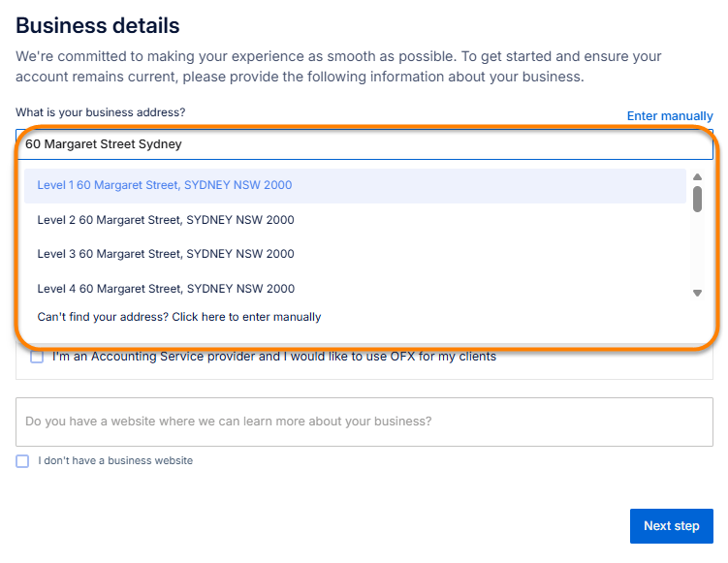Click the "I don't have a business website" label text
728x563 pixels.
click(x=115, y=461)
